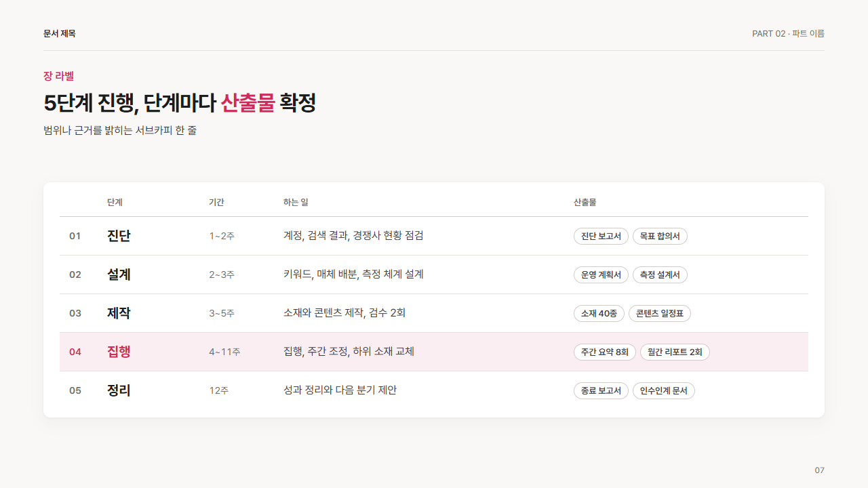Click the duration '1~2주'

222,236
